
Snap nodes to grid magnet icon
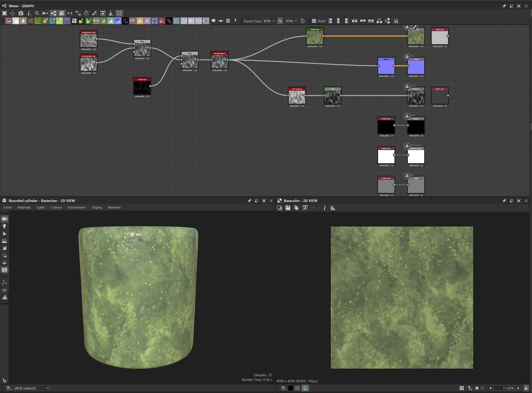[x=396, y=21]
